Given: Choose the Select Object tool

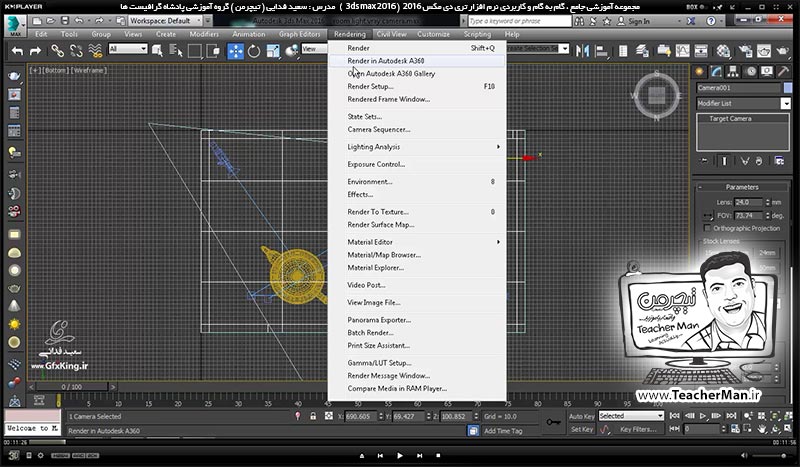Looking at the screenshot, I should click(157, 51).
